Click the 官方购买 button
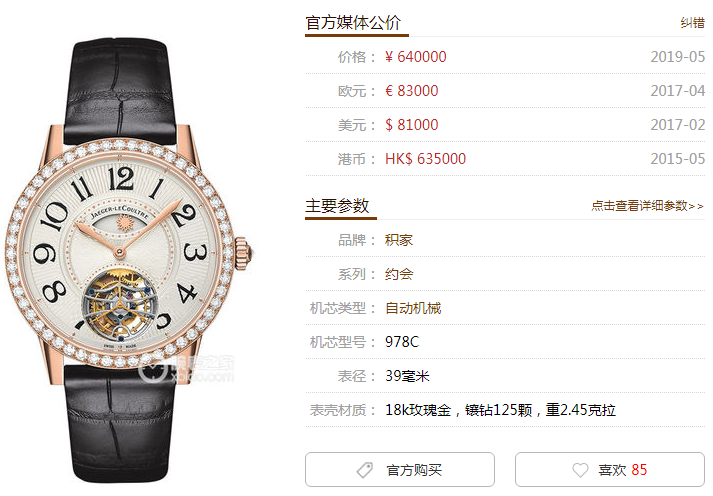713x496 pixels. click(400, 470)
